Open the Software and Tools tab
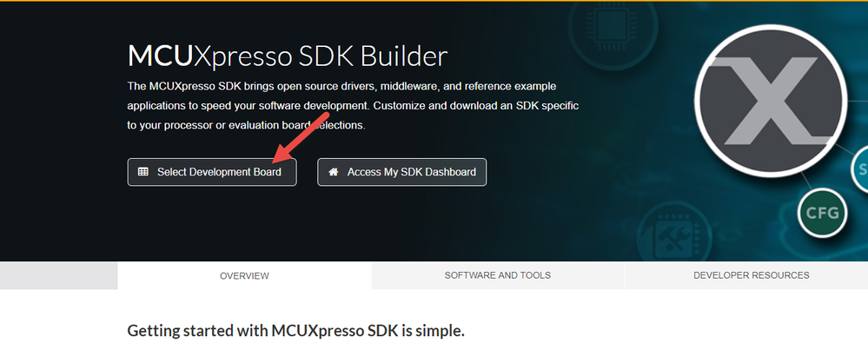This screenshot has width=868, height=363. coord(497,275)
